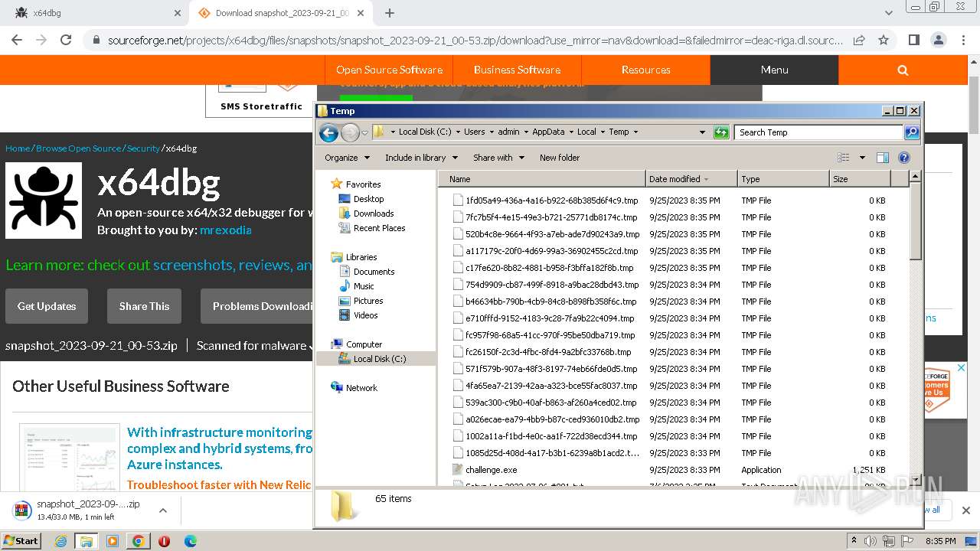Click the Change your view icon
The image size is (980, 551).
coord(844,158)
